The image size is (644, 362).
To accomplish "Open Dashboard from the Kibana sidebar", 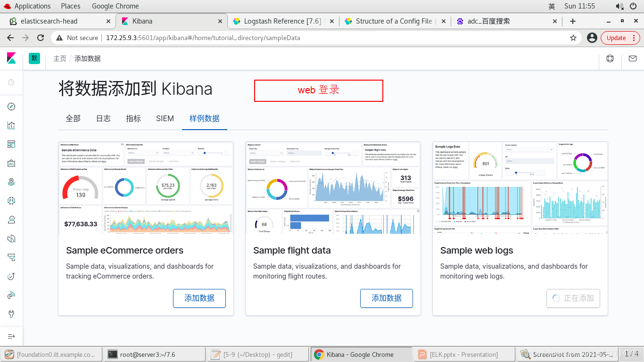I will click(11, 144).
